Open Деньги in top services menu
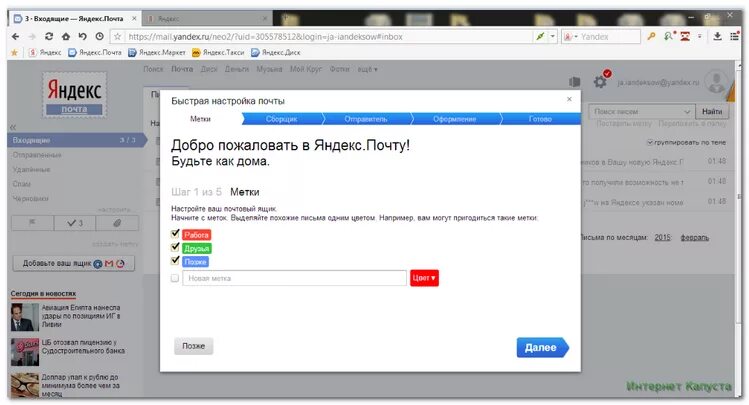Image resolution: width=749 pixels, height=405 pixels. [237, 69]
